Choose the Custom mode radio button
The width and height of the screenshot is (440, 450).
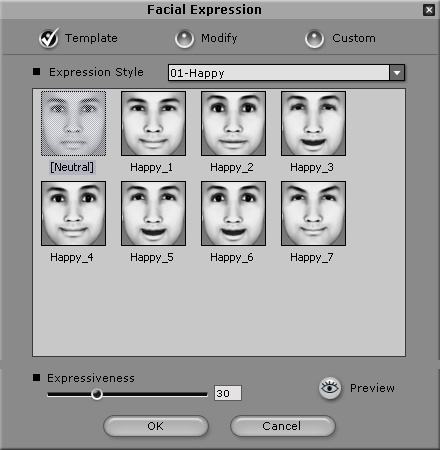tap(314, 39)
